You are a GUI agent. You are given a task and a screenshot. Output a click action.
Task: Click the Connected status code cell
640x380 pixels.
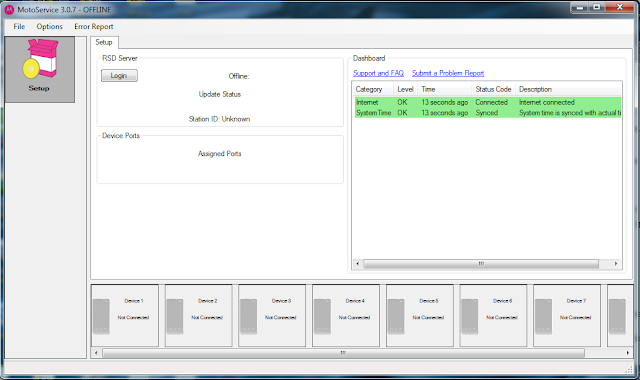coord(491,102)
